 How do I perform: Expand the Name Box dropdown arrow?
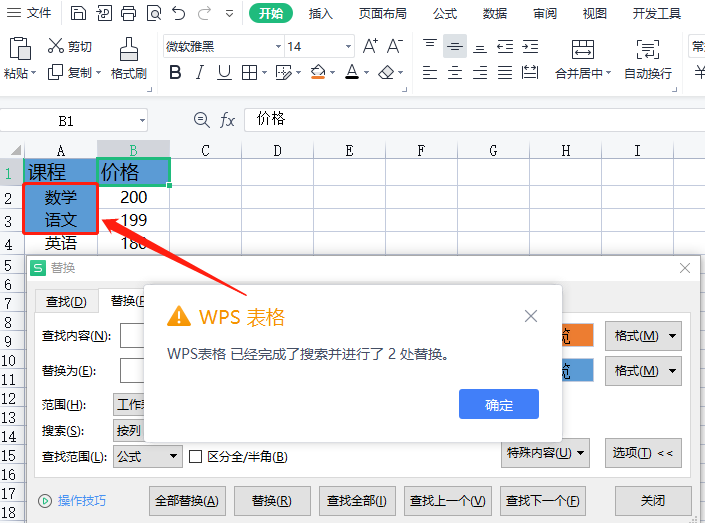(x=142, y=121)
